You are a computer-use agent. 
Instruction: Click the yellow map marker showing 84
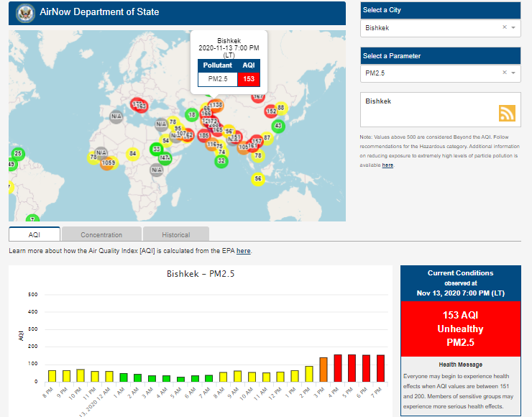point(132,154)
